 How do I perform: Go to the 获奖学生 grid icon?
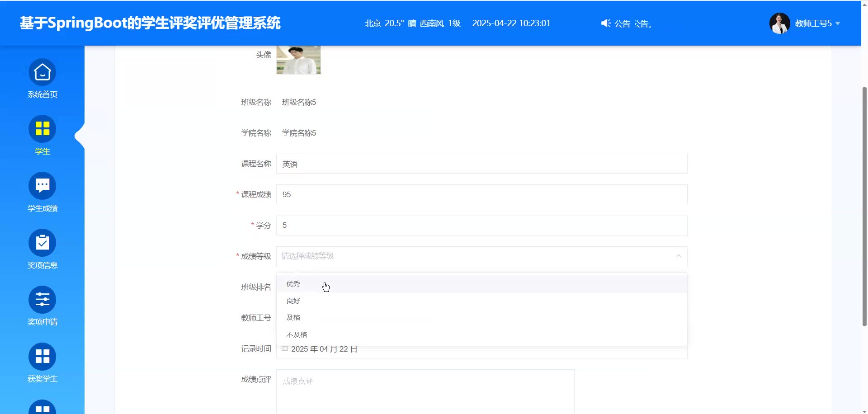(x=42, y=357)
